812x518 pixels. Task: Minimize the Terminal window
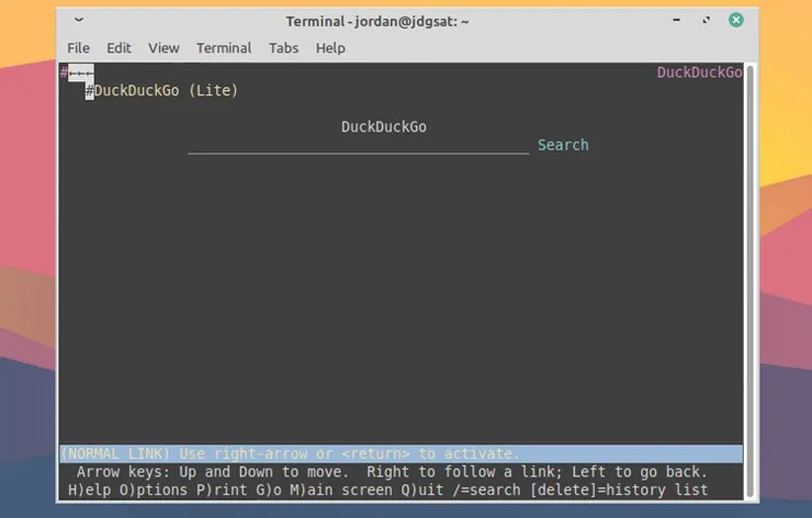(679, 21)
